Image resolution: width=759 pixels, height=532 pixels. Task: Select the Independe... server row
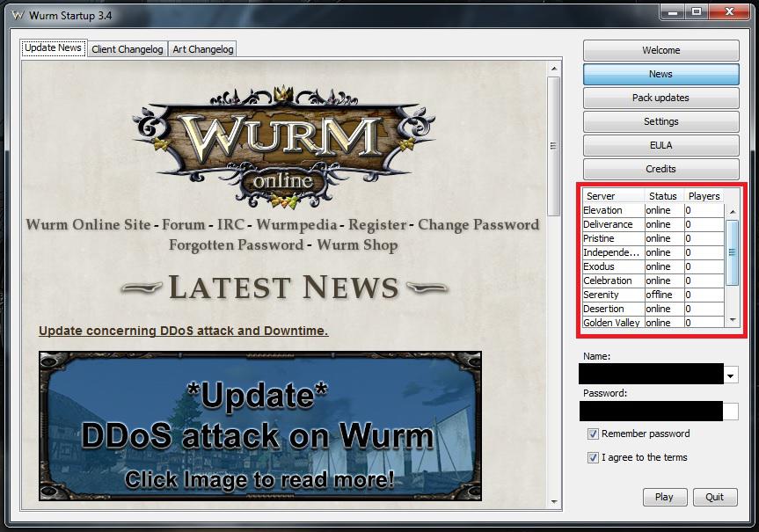[653, 252]
